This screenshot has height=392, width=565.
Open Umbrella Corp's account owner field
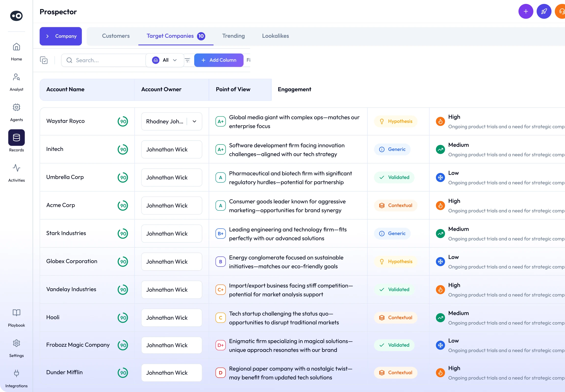pos(172,177)
